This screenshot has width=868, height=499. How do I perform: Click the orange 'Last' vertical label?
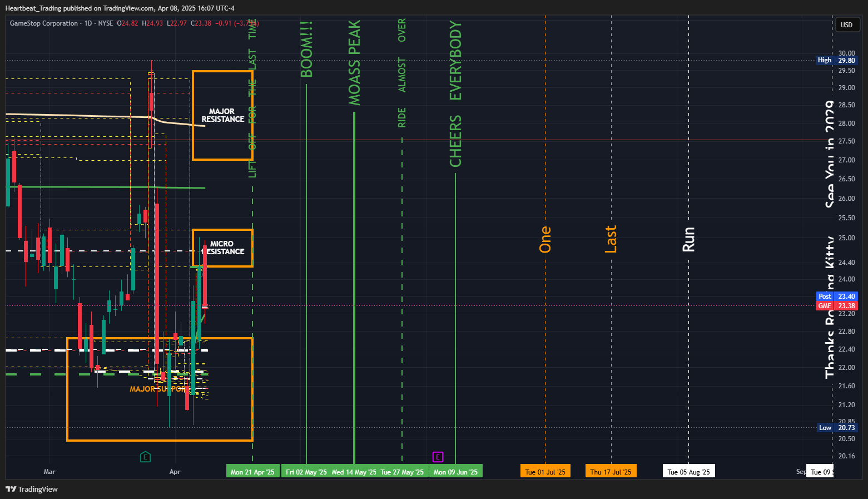[x=611, y=239]
